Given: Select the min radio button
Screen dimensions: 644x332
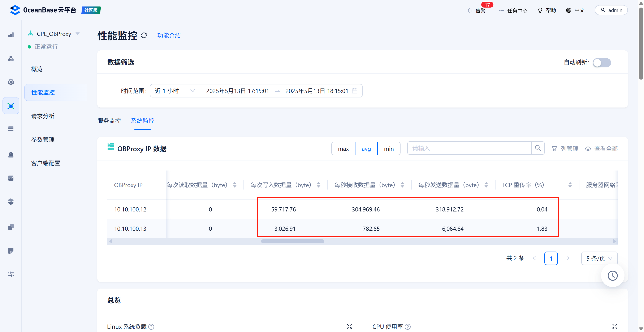Looking at the screenshot, I should pyautogui.click(x=389, y=149).
